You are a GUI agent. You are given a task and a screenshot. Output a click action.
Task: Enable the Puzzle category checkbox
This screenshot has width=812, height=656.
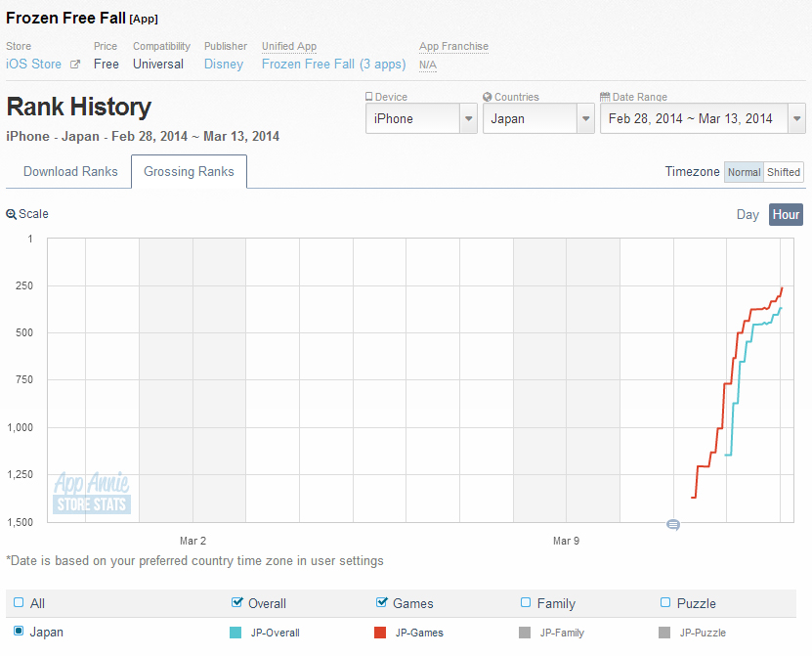click(x=665, y=602)
